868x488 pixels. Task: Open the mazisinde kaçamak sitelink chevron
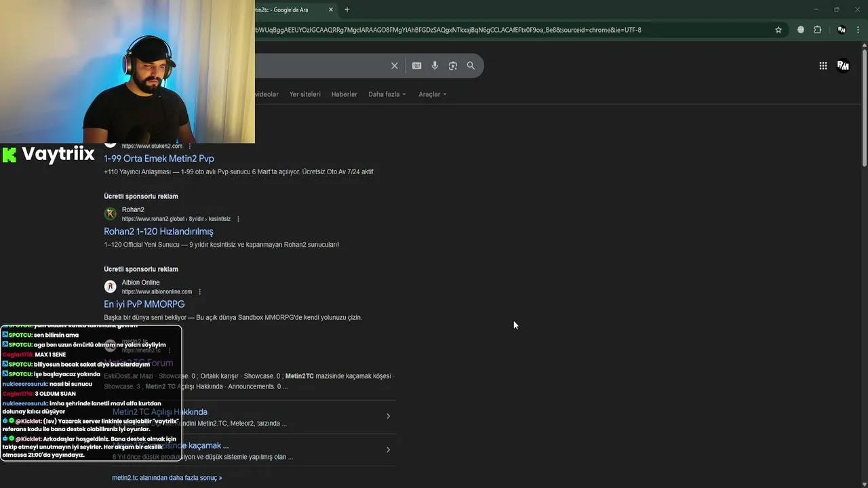[x=388, y=449]
